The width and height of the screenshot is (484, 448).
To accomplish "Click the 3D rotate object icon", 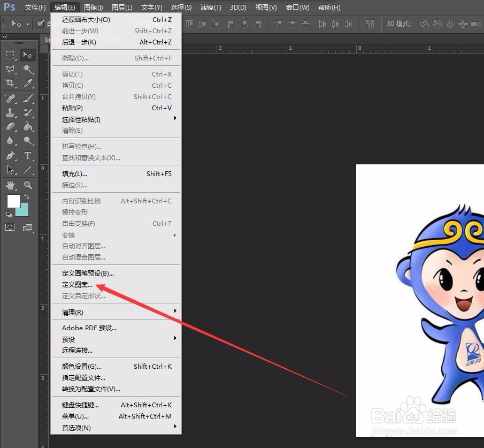I will pyautogui.click(x=425, y=24).
